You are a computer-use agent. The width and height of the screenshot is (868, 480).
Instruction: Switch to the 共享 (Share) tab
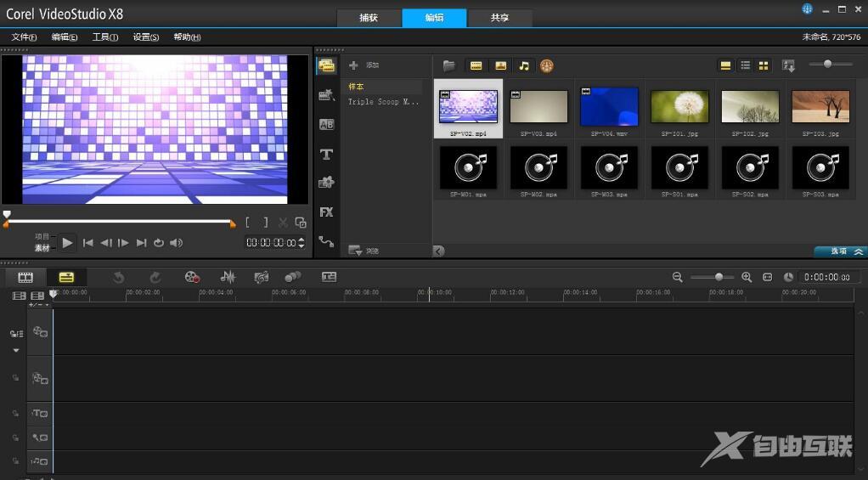500,18
